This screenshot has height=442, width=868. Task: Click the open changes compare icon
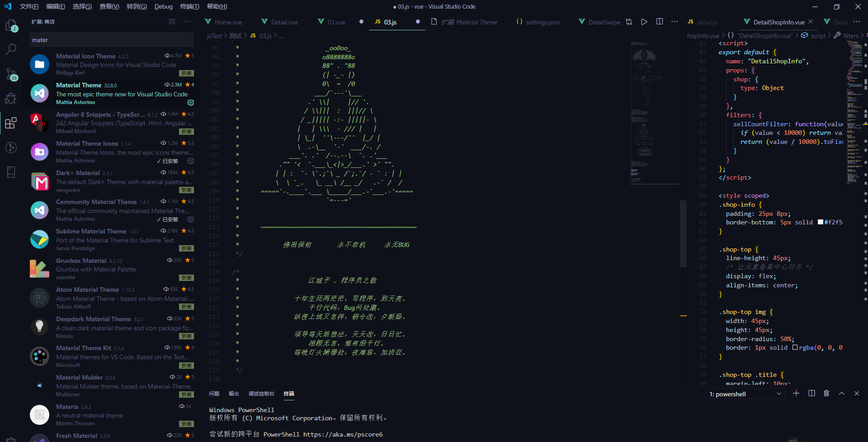(629, 22)
